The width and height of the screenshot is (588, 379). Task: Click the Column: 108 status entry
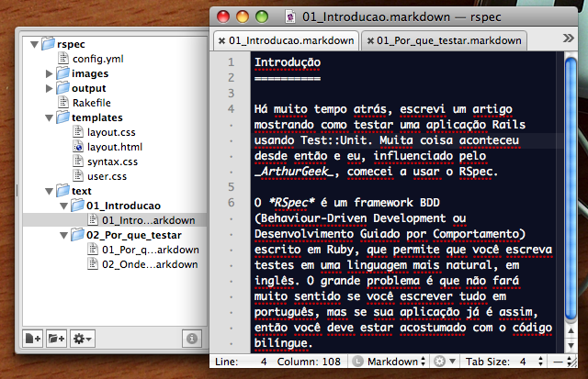[x=309, y=362]
